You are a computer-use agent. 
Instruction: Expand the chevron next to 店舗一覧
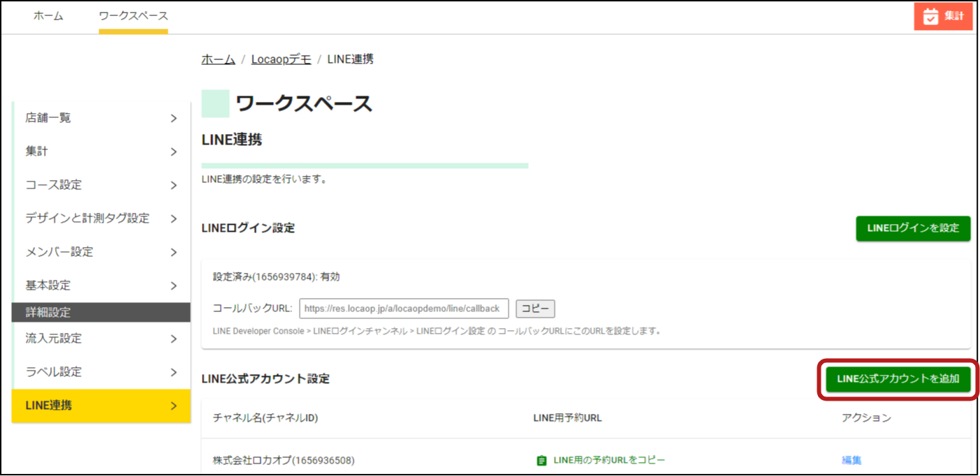(x=174, y=119)
